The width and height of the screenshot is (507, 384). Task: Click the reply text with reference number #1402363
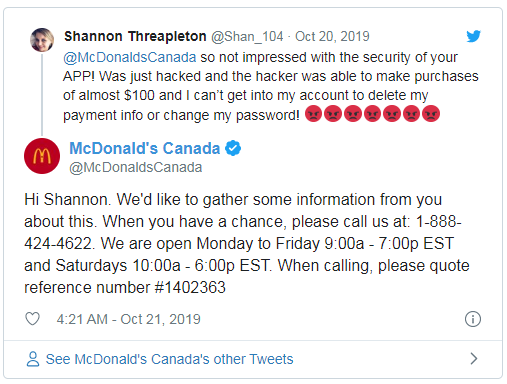[x=247, y=243]
